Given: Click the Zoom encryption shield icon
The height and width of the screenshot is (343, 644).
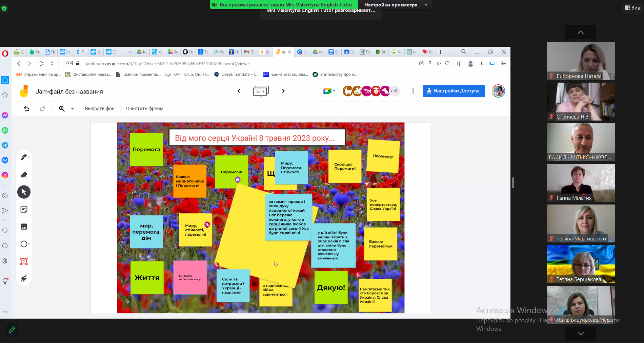Looking at the screenshot, I should (4, 8).
